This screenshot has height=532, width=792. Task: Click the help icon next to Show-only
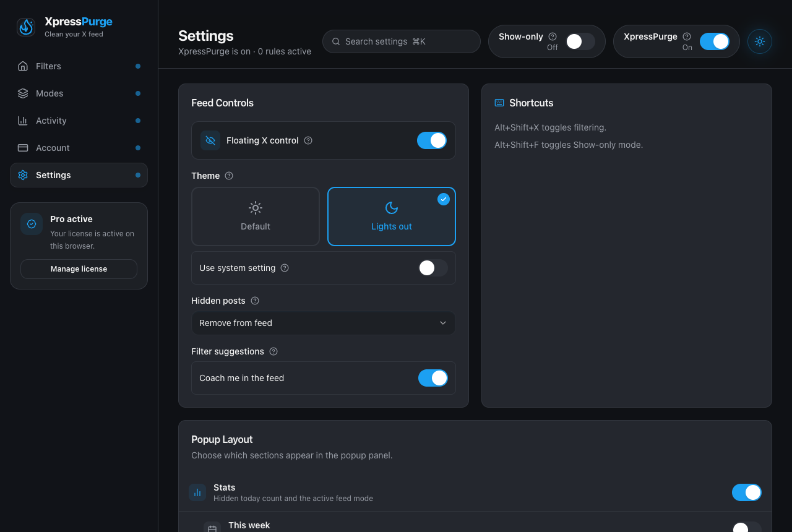pyautogui.click(x=553, y=36)
